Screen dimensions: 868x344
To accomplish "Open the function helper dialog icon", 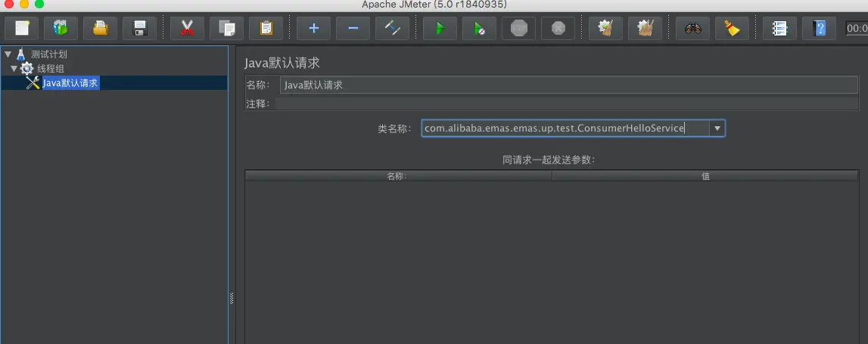I will (x=779, y=28).
